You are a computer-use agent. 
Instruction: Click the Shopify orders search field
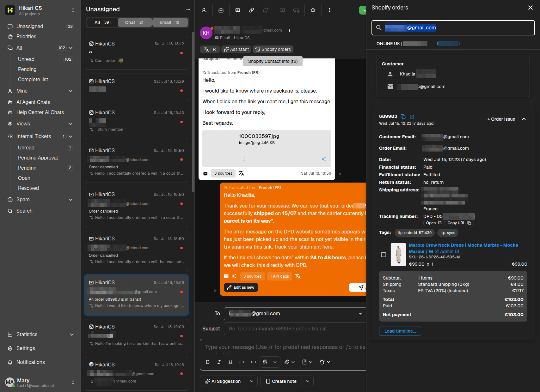click(453, 28)
